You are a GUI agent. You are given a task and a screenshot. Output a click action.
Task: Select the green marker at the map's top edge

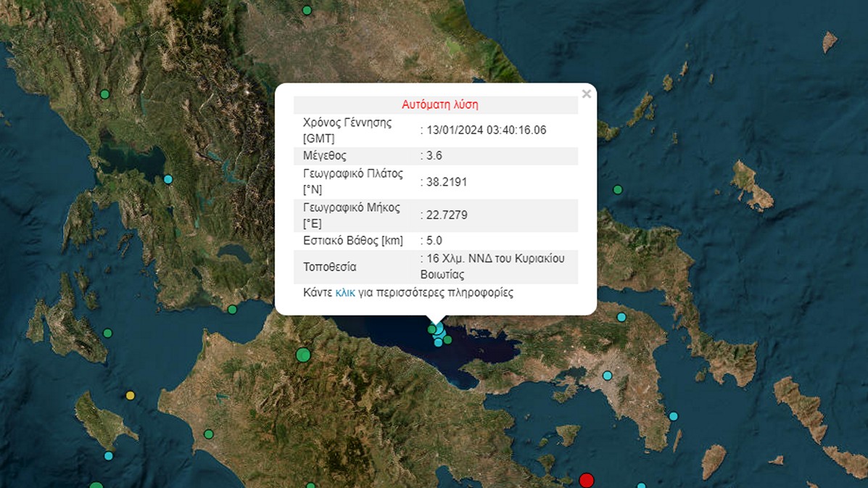(307, 10)
